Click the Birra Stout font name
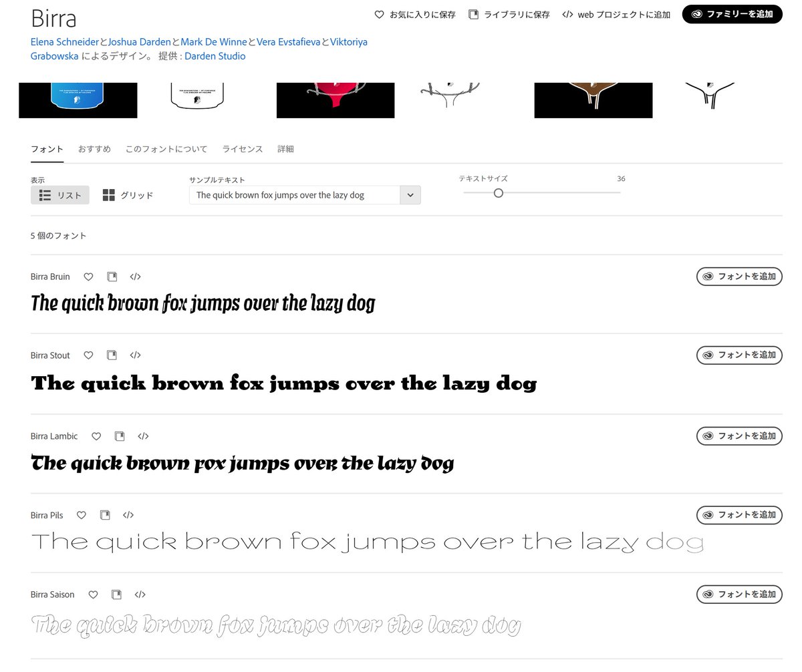The height and width of the screenshot is (672, 802). tap(50, 355)
